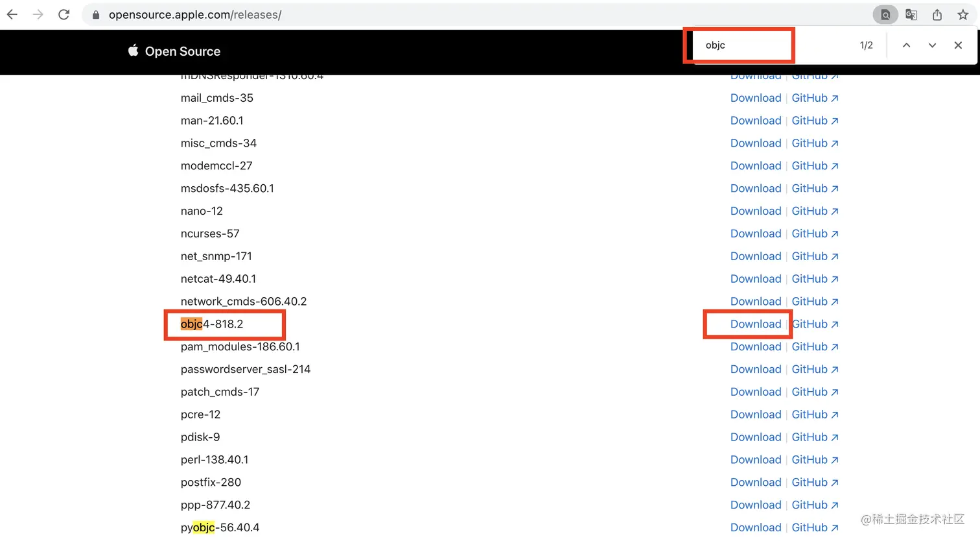The image size is (980, 541).
Task: Go back using browser back arrow
Action: coord(12,14)
